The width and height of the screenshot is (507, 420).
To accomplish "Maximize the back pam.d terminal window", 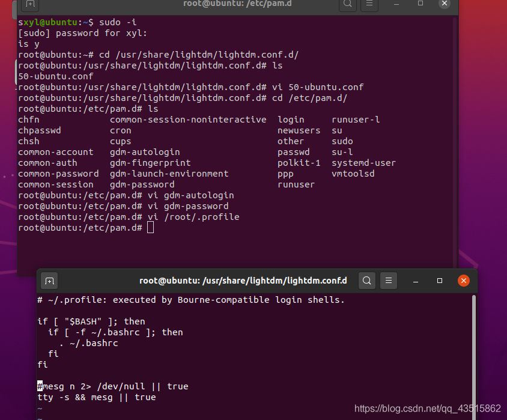I will [x=420, y=4].
